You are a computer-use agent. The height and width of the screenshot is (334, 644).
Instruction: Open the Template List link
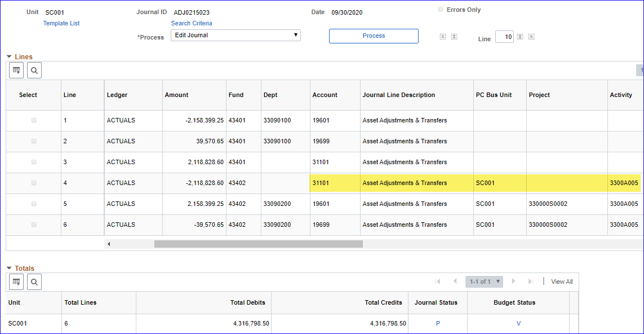point(61,23)
